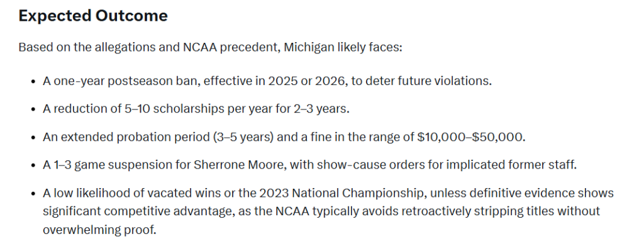Click the extended probation period bullet text
This screenshot has height=246, width=644.
pos(284,137)
